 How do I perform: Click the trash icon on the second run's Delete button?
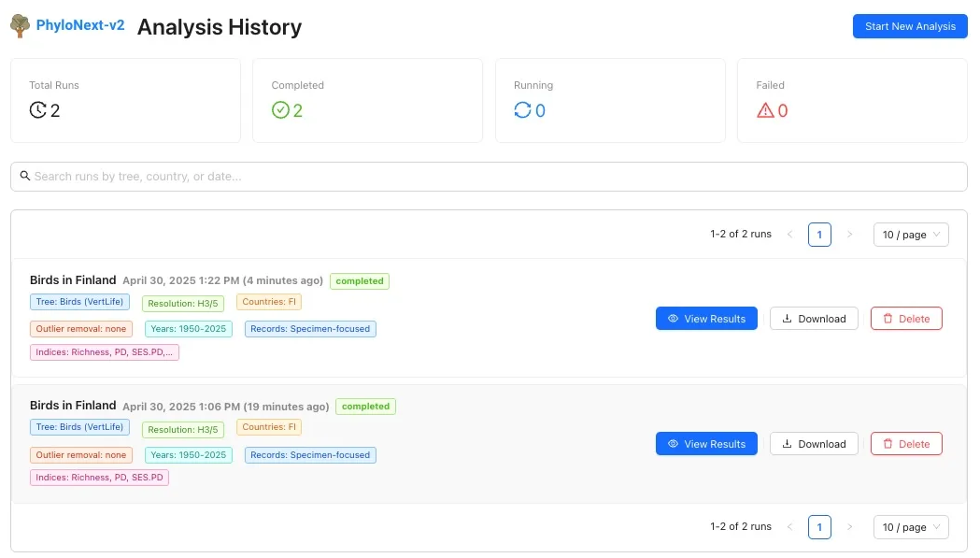click(x=890, y=443)
